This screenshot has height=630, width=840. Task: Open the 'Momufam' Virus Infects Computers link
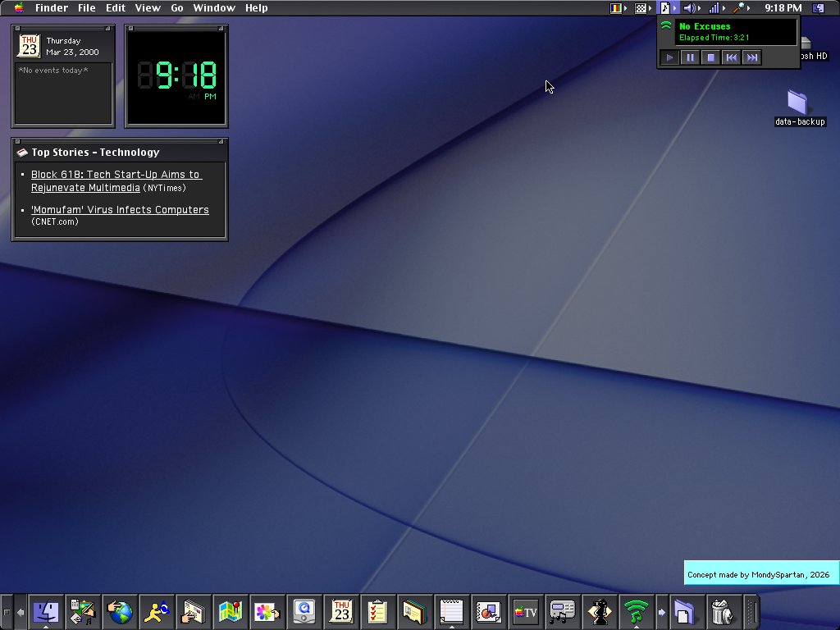point(120,209)
